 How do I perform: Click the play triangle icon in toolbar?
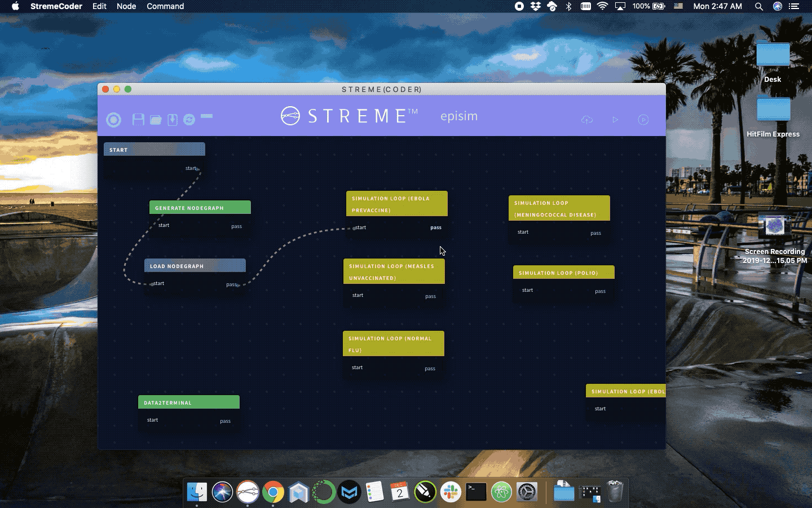tap(615, 120)
